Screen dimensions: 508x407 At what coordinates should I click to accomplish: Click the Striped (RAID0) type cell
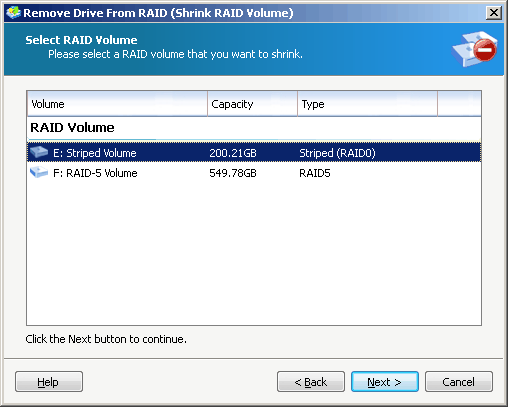coord(337,153)
